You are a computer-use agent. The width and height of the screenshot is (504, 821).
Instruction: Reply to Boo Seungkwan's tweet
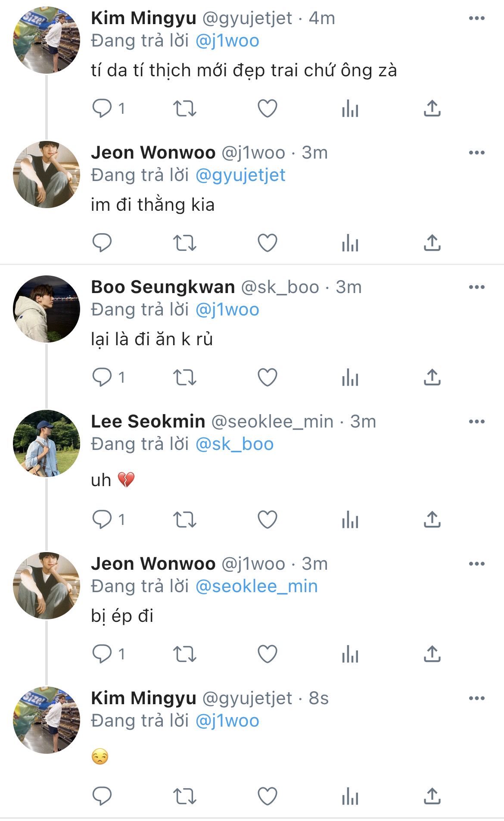[102, 378]
